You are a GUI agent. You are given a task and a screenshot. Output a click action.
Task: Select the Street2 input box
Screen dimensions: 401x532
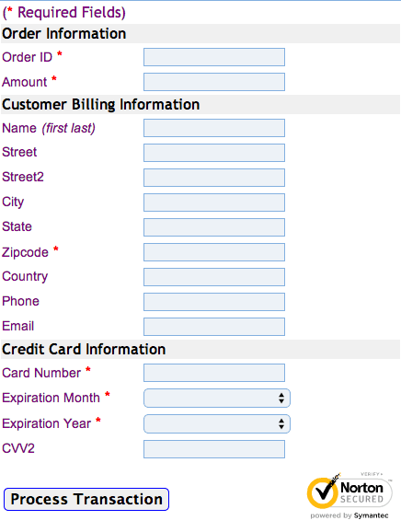(214, 178)
